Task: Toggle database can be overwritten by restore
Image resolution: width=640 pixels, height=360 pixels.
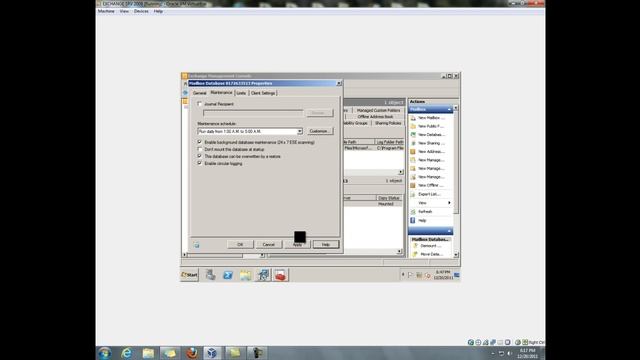Action: coord(200,156)
